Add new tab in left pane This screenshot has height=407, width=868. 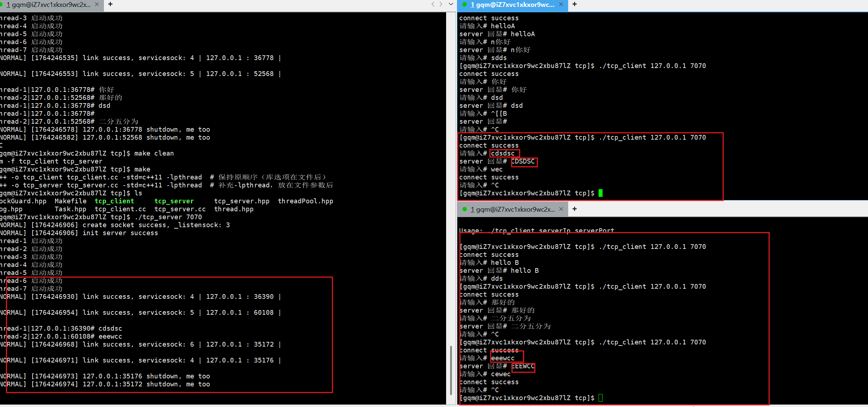tap(110, 4)
